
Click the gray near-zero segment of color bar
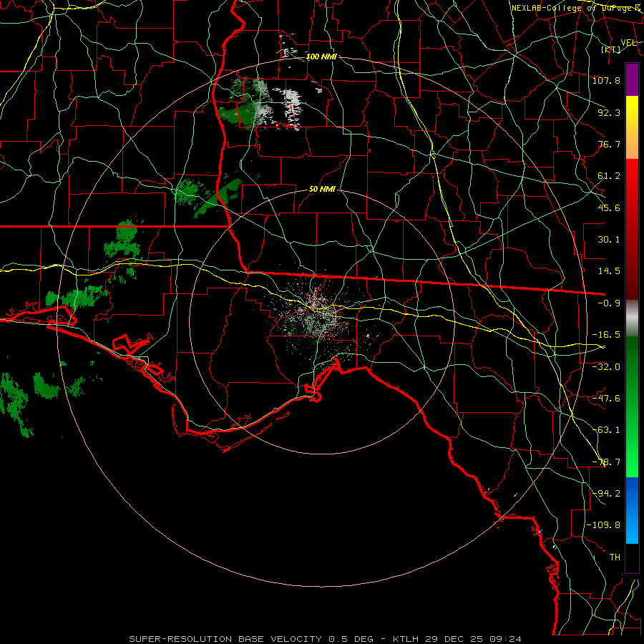pos(632,318)
